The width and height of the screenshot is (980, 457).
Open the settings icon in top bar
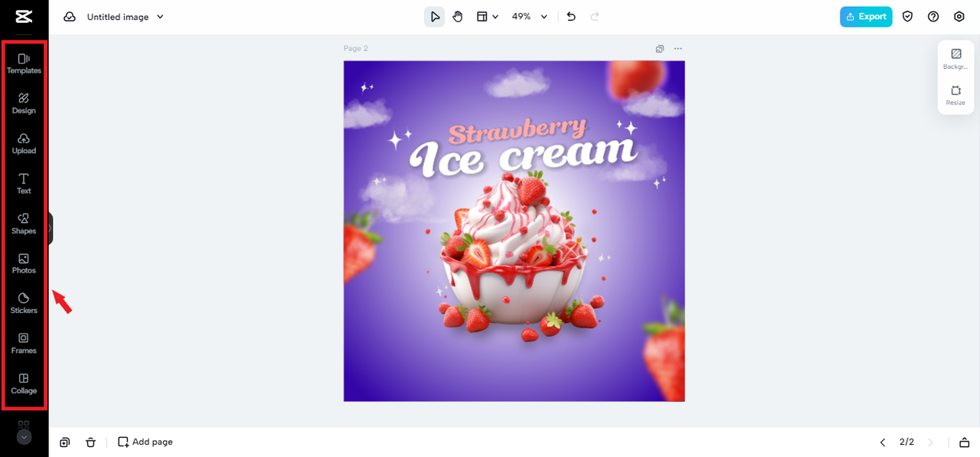tap(959, 17)
